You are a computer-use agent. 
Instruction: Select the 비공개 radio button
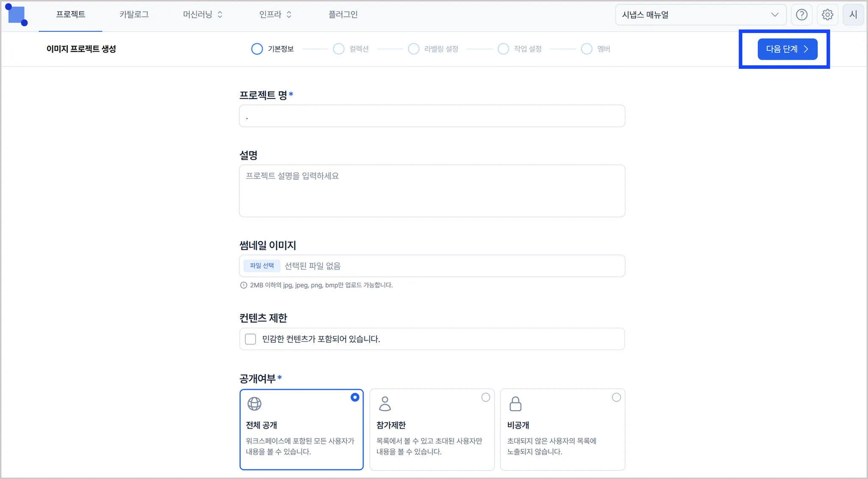pyautogui.click(x=616, y=397)
